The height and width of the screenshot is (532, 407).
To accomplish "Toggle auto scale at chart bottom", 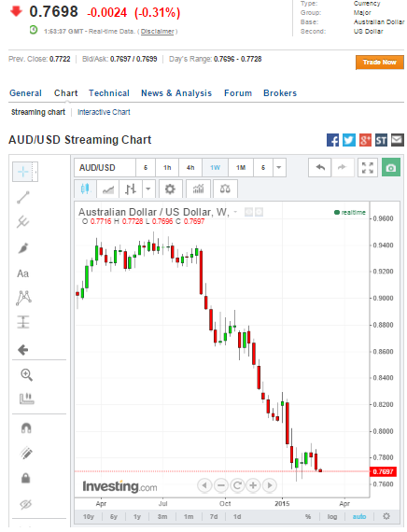I will (x=359, y=516).
